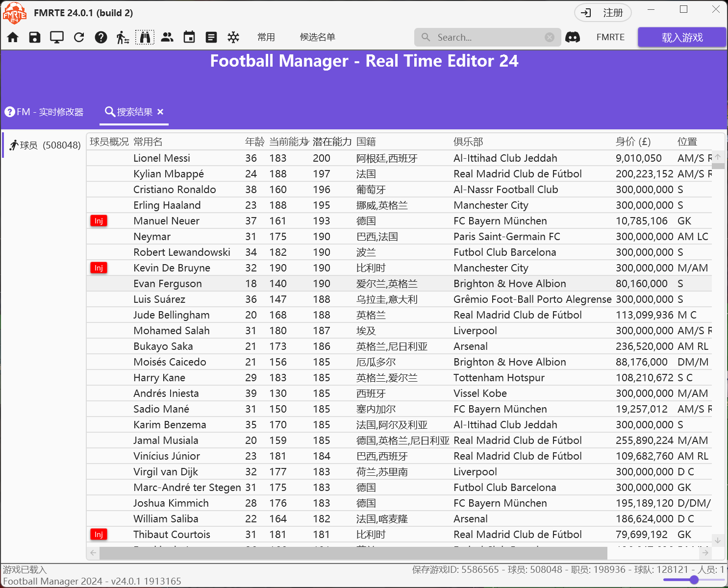728x588 pixels.
Task: Click the snowflake freezer icon
Action: click(x=233, y=37)
